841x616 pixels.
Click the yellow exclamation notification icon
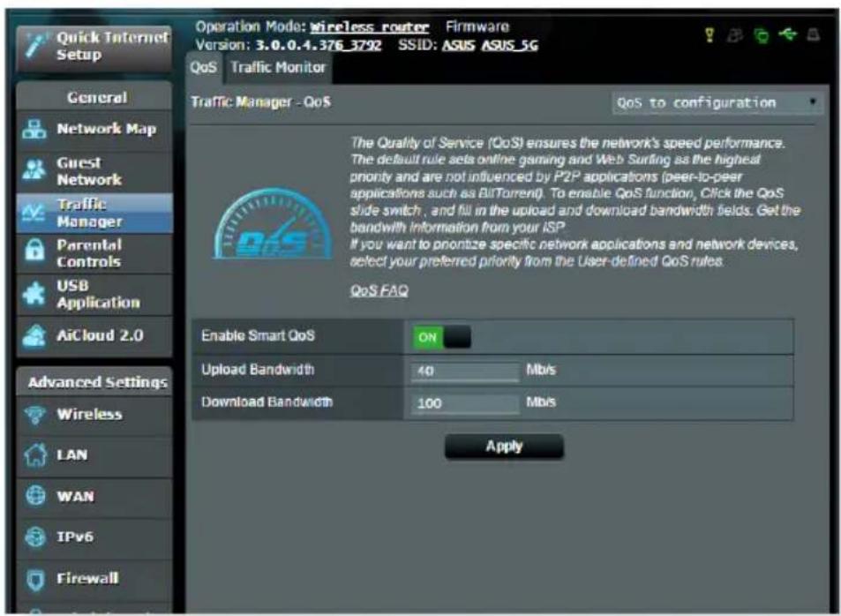coord(710,35)
